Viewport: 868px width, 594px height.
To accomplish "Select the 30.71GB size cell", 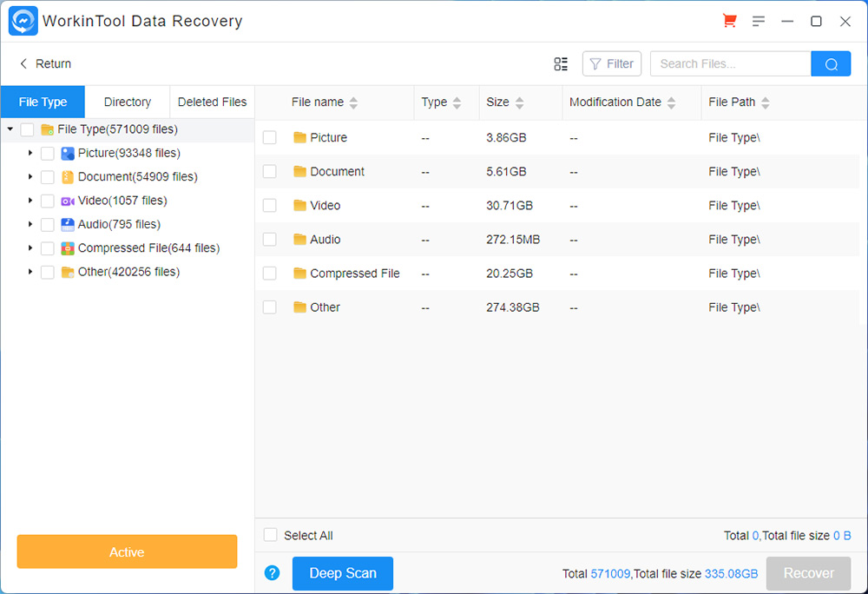I will (x=510, y=205).
